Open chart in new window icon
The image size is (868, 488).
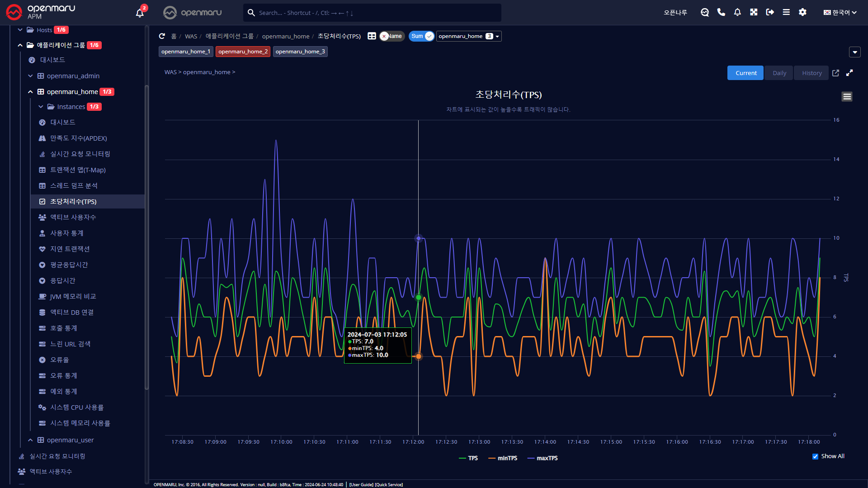835,73
